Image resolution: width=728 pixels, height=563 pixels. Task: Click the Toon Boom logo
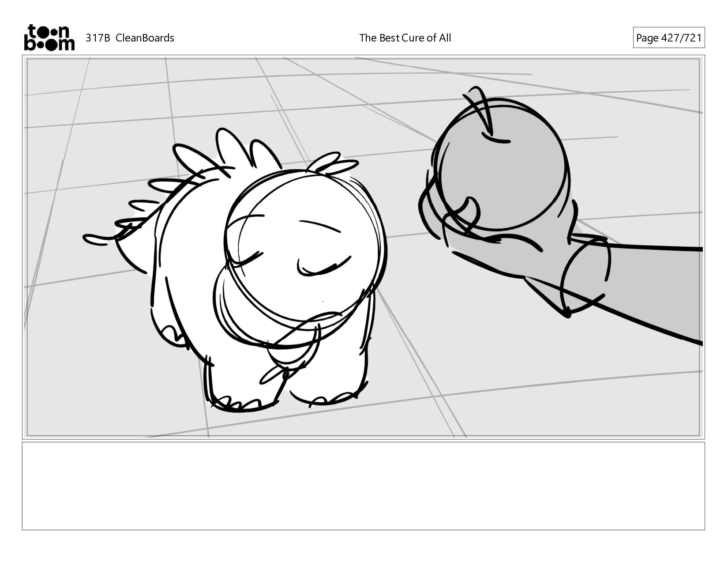pyautogui.click(x=49, y=38)
